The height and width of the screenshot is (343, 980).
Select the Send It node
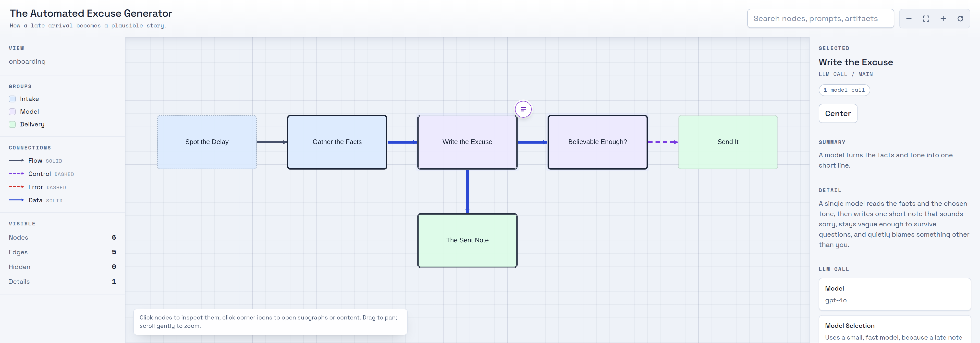pyautogui.click(x=728, y=142)
